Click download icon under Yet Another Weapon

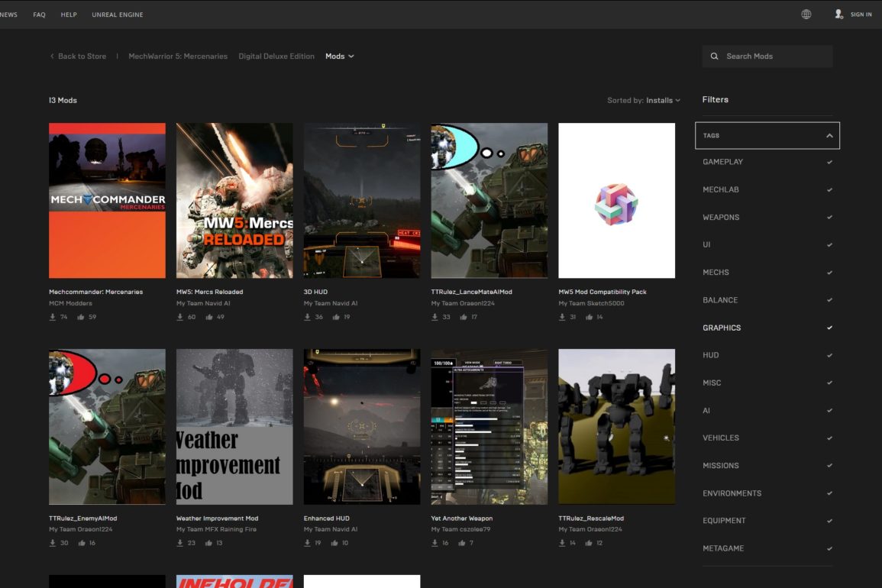435,543
